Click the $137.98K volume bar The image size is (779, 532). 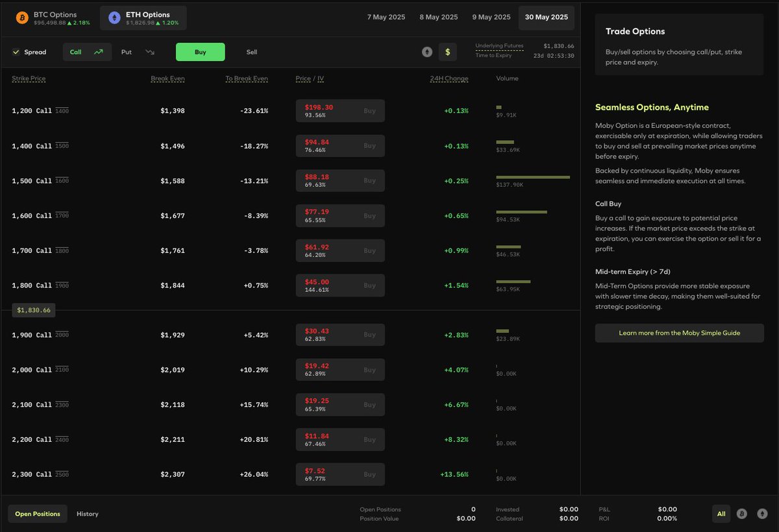click(x=533, y=176)
